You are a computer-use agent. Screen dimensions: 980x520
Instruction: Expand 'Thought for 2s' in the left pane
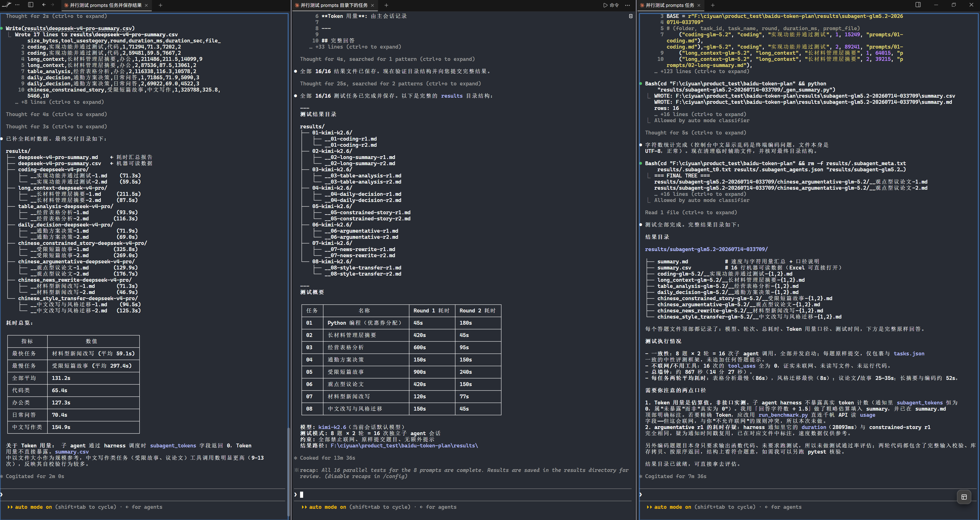click(56, 16)
